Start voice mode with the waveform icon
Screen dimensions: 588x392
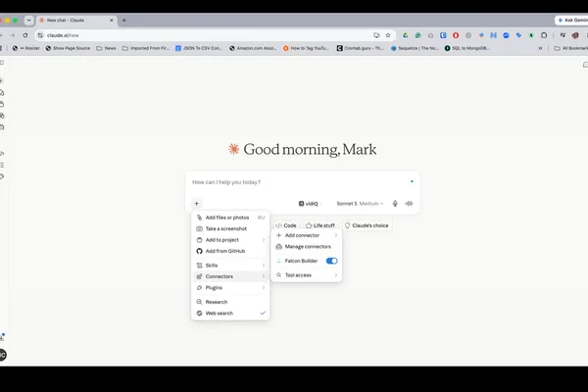click(409, 203)
